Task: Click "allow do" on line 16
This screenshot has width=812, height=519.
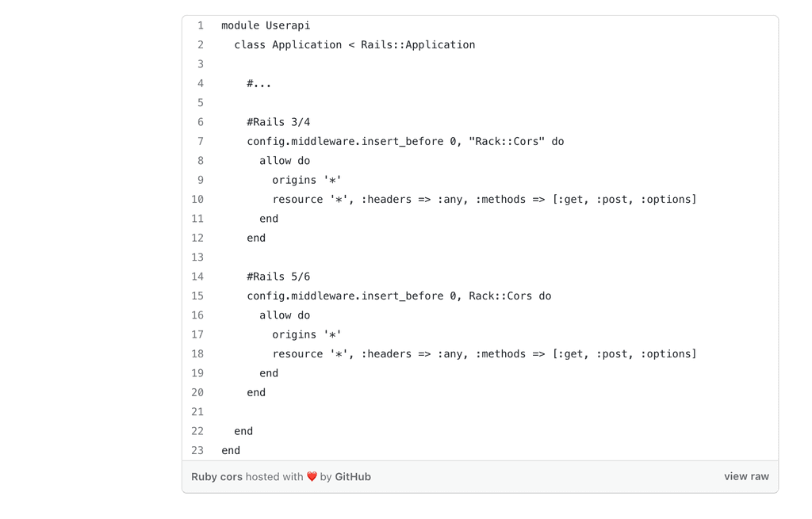Action: [x=285, y=315]
